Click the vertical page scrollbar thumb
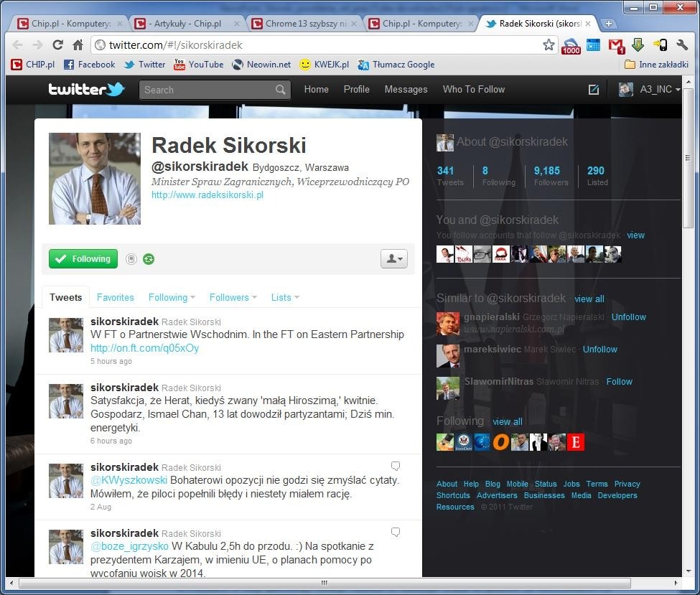Image resolution: width=700 pixels, height=595 pixels. (688, 159)
